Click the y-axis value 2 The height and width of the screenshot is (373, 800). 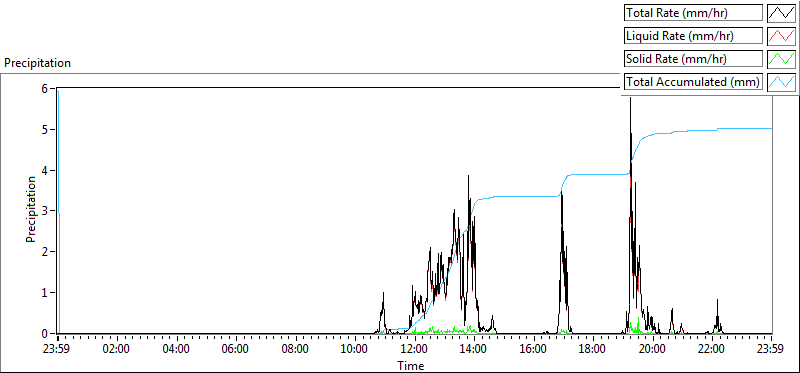[x=44, y=252]
